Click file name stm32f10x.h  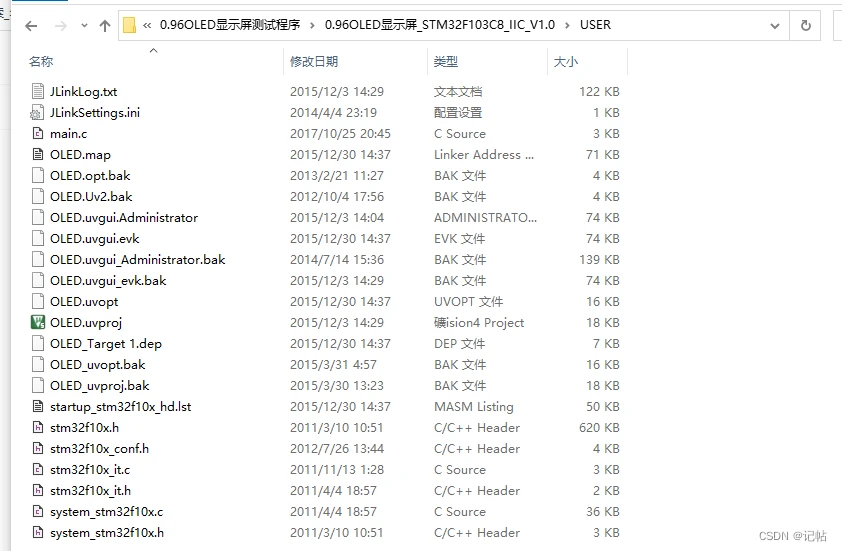[x=84, y=427]
